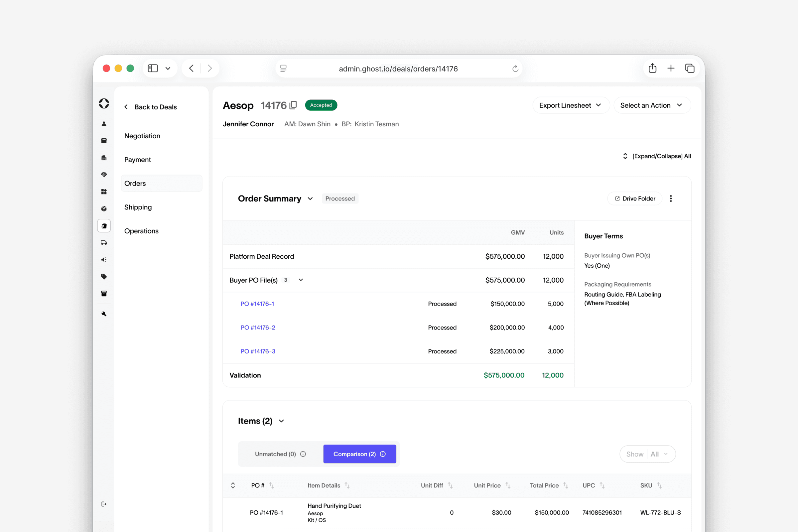Open the wrench tools icon in sidebar
Screen dimensions: 798x532
[104, 314]
